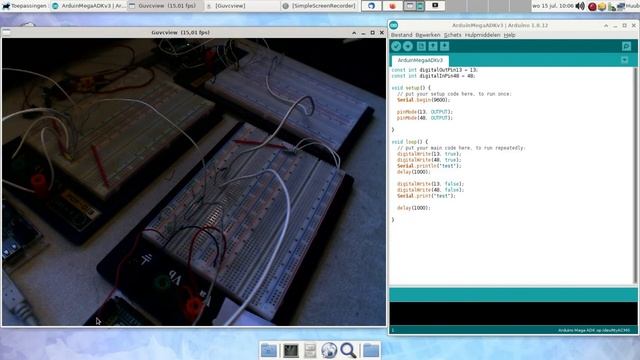Verify the sketch with the checkmark button

coord(396,47)
